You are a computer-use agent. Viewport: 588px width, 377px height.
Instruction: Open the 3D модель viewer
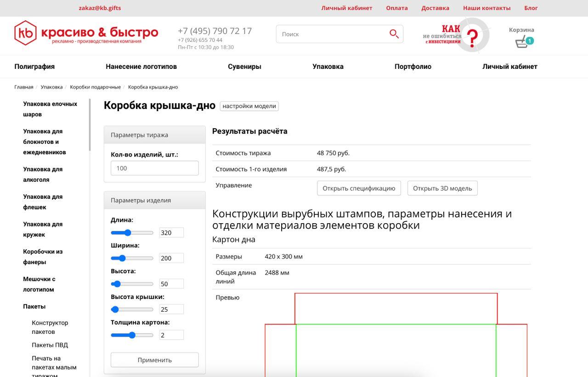click(442, 188)
